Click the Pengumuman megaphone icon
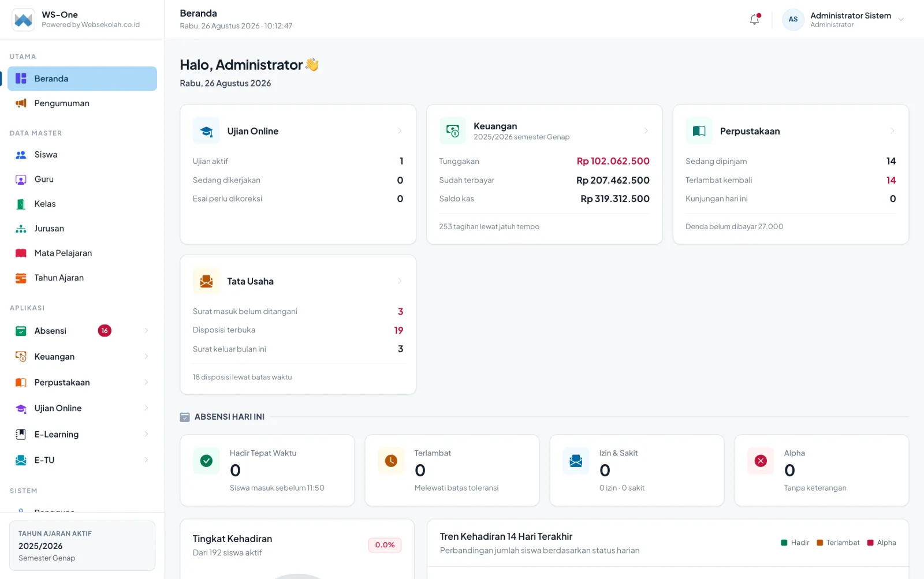Viewport: 924px width, 579px height. point(21,103)
